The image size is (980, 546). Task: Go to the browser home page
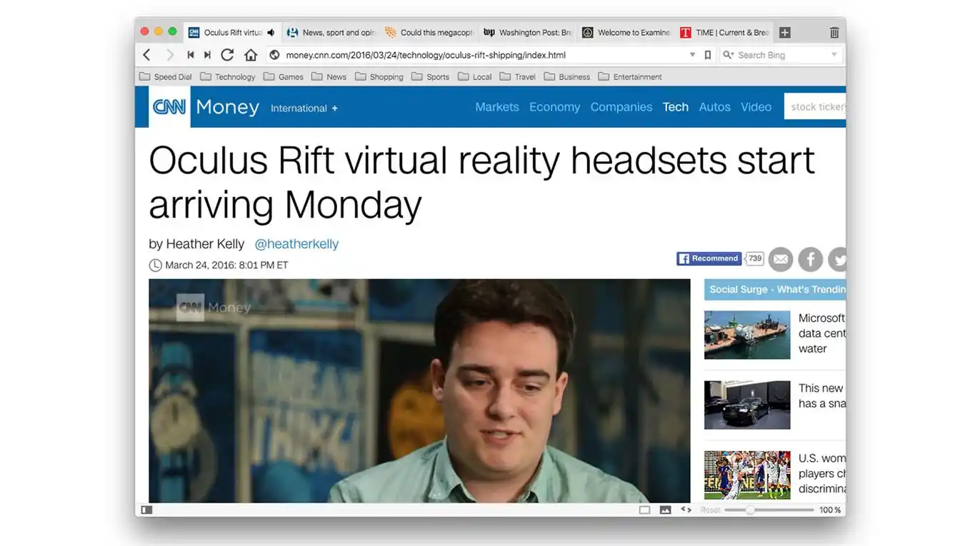250,55
